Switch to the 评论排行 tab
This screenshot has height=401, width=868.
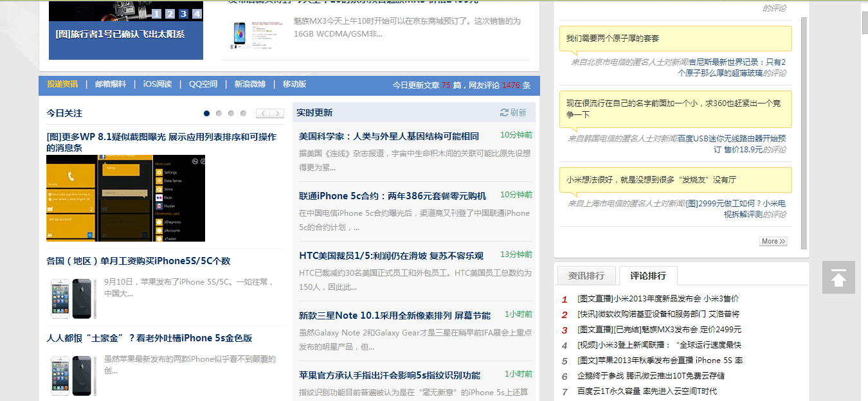pyautogui.click(x=648, y=276)
